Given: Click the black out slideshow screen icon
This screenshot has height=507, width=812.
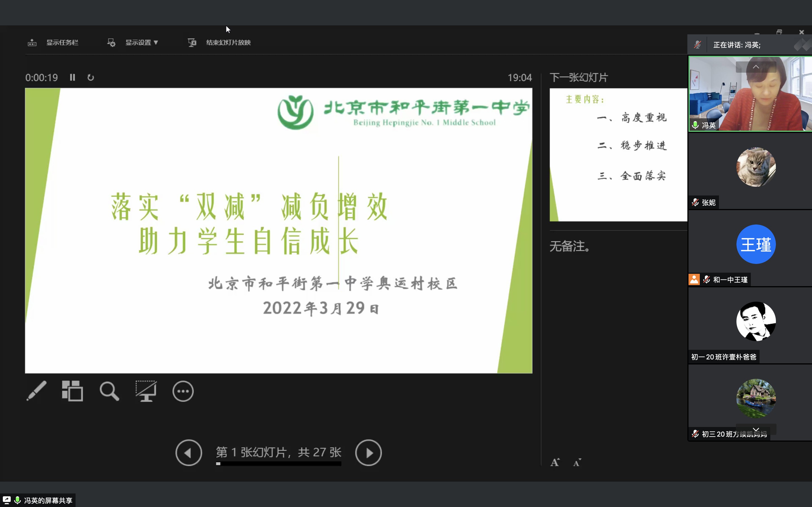Looking at the screenshot, I should coord(146,391).
